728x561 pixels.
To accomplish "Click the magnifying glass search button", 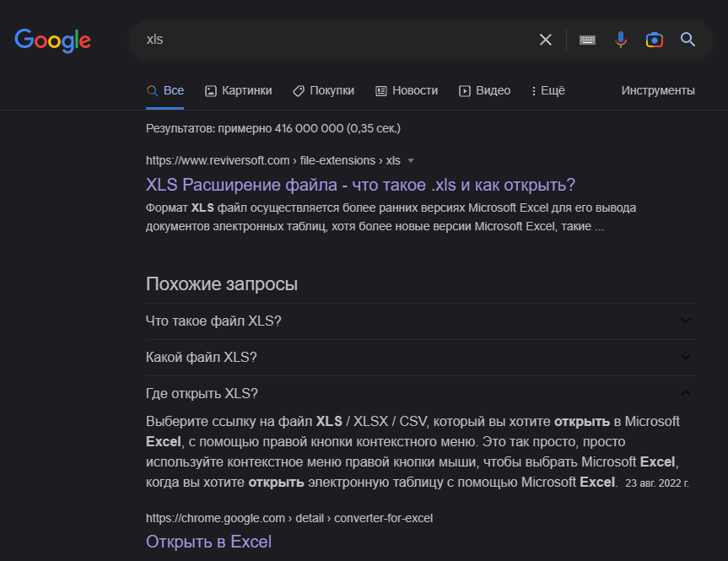I will point(688,40).
